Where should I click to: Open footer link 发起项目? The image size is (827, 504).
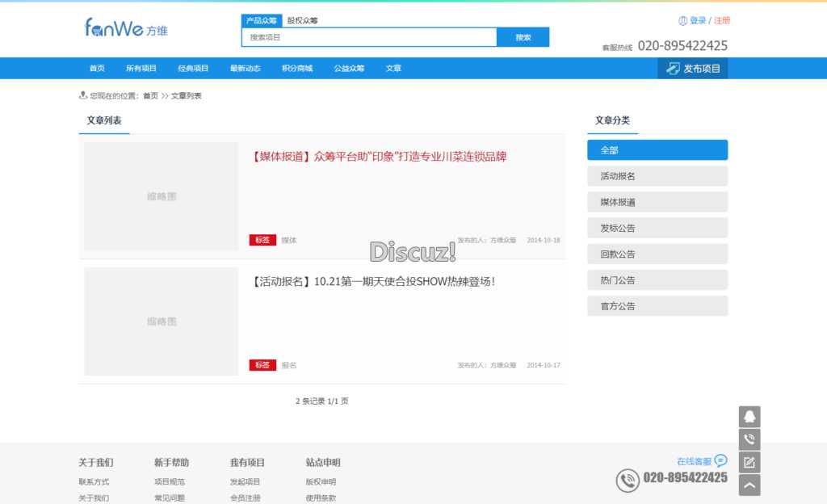[x=246, y=481]
